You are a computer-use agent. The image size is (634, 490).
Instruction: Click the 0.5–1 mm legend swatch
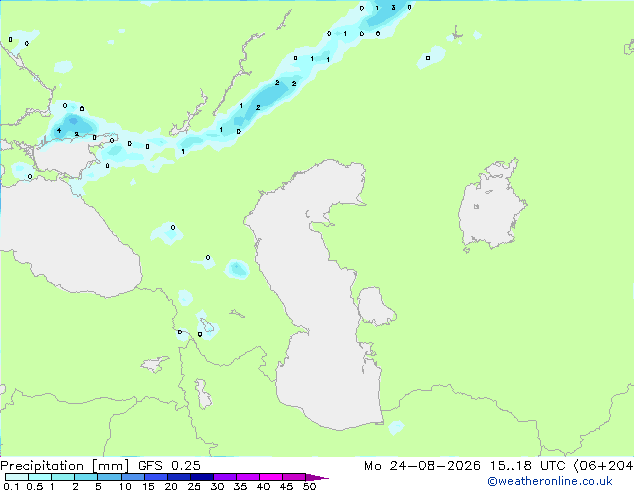click(x=40, y=477)
